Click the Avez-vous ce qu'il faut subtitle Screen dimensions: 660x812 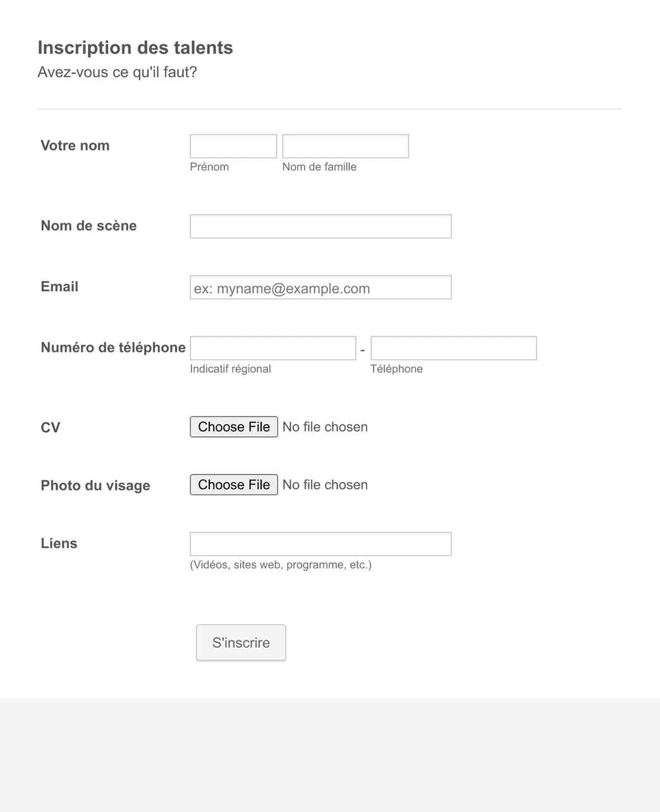coord(117,72)
